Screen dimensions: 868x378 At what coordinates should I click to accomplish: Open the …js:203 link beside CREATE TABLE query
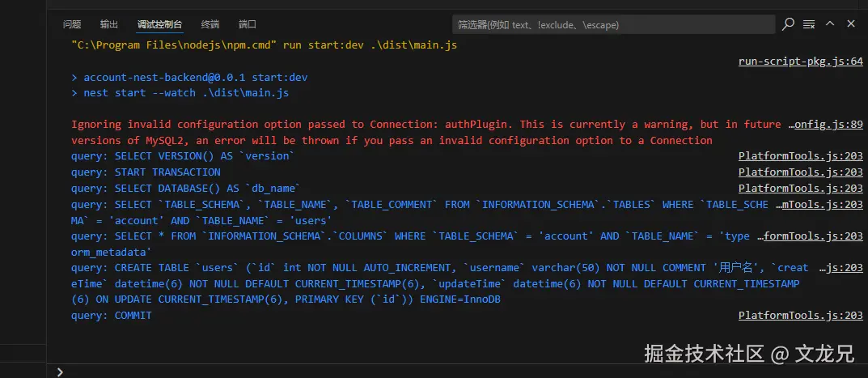(x=841, y=268)
